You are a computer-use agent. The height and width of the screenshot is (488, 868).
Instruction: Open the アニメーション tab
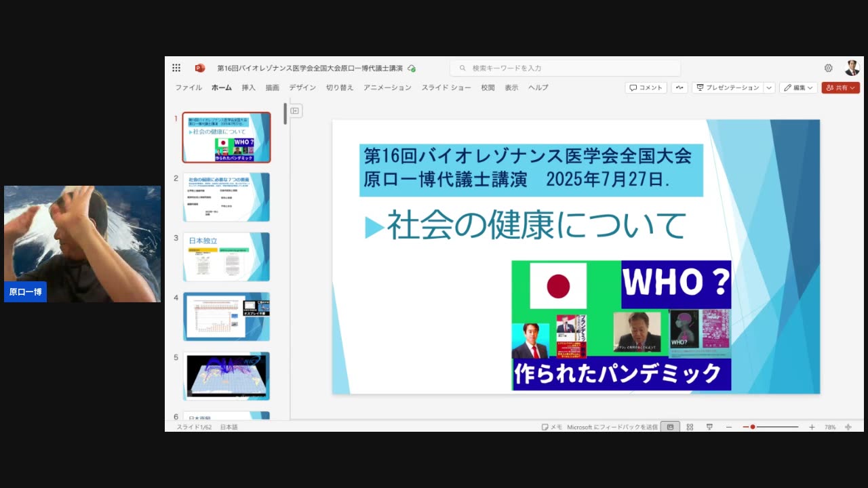click(387, 87)
